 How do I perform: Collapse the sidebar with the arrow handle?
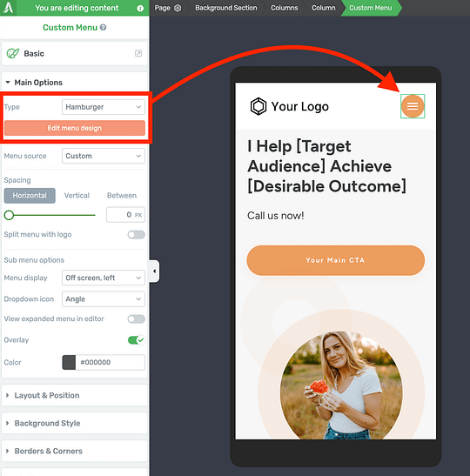point(154,271)
